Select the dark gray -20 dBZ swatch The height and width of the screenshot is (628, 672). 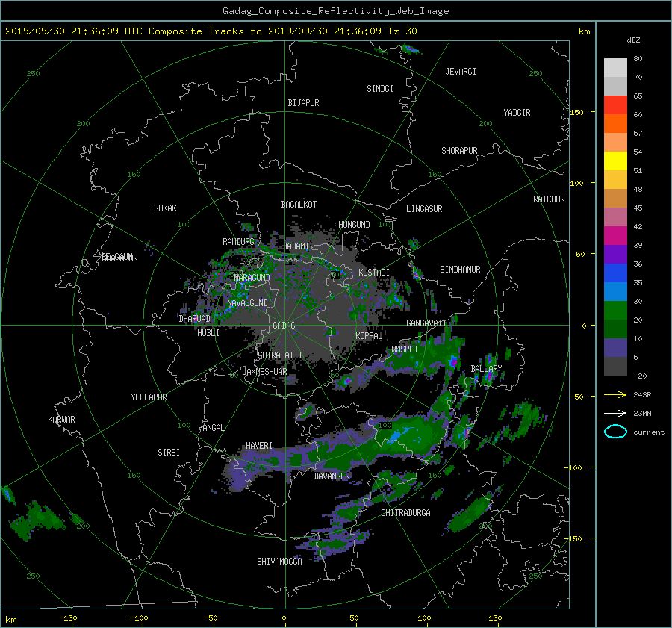coord(615,367)
